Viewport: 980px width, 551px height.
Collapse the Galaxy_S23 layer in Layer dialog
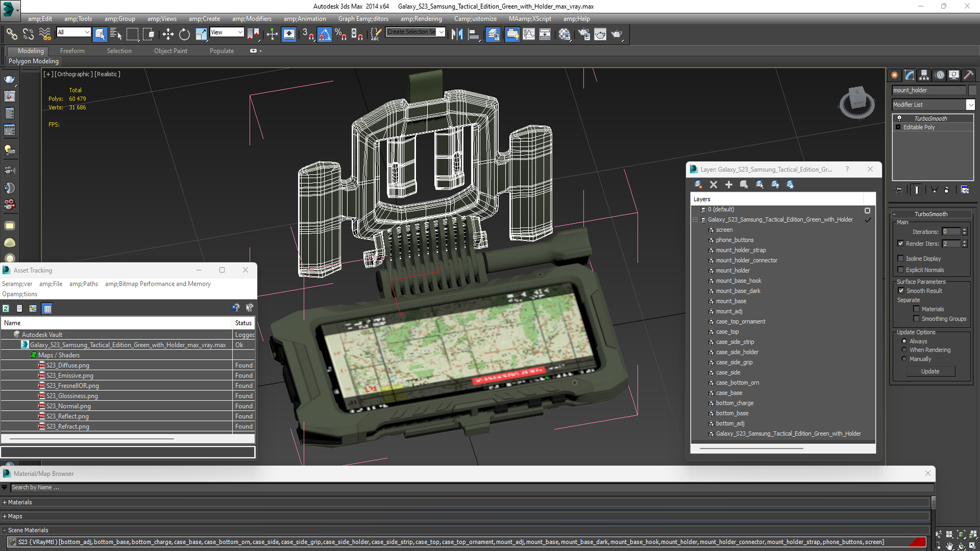click(695, 220)
